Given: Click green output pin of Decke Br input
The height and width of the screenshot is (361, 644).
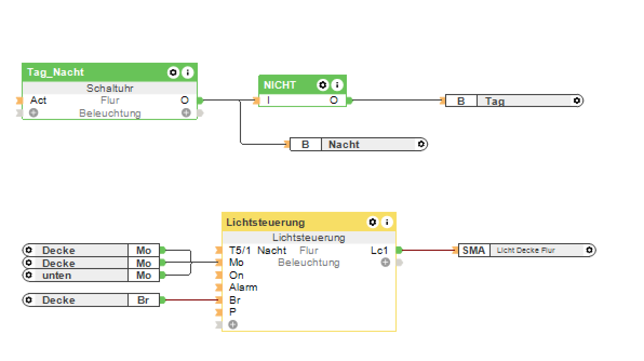Looking at the screenshot, I should point(163,300).
